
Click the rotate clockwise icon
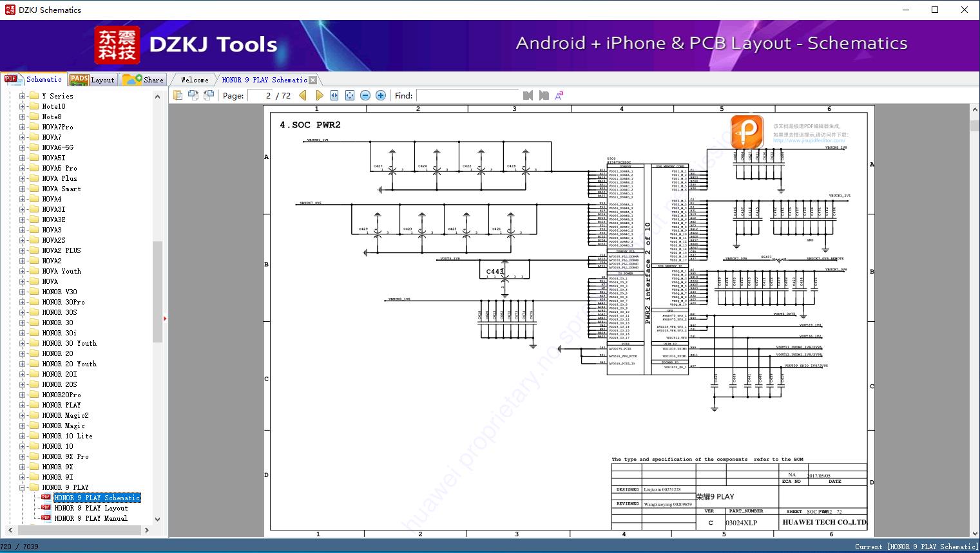click(x=193, y=95)
